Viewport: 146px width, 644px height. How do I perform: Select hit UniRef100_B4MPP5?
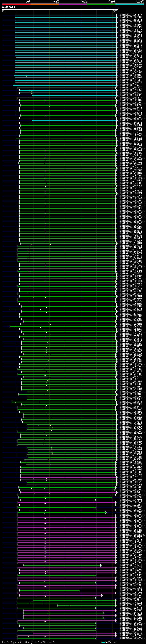pos(131,575)
